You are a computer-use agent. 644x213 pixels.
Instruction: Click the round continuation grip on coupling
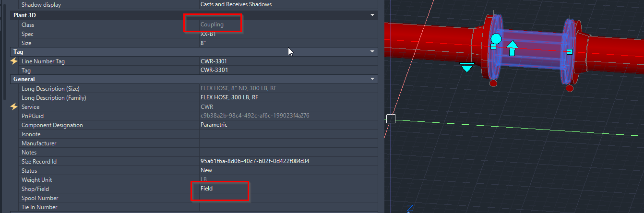click(496, 38)
